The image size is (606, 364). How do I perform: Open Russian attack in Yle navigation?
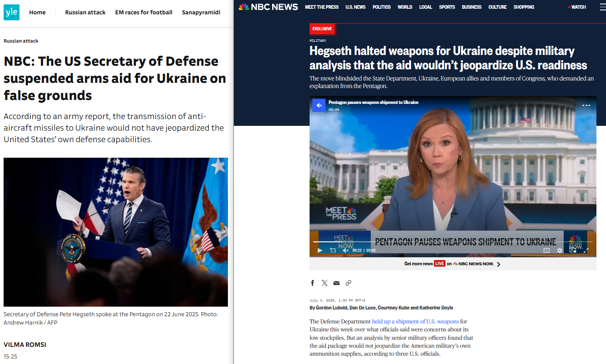85,12
